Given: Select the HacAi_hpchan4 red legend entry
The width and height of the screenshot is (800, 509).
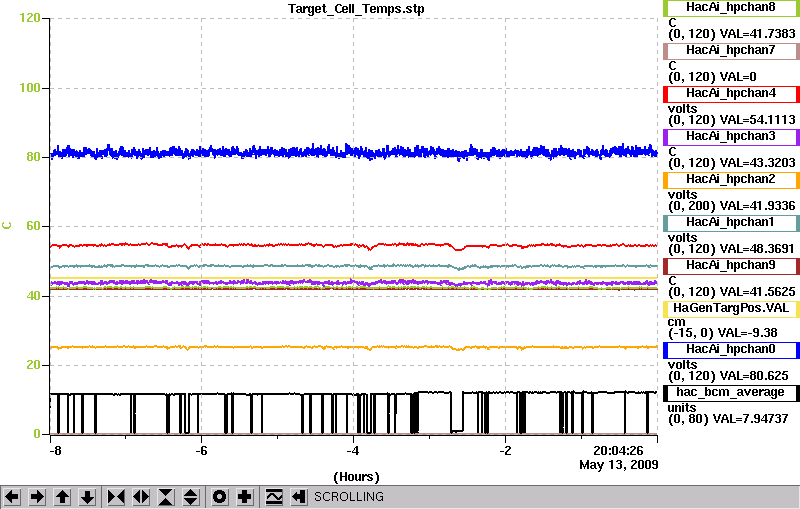Looking at the screenshot, I should click(x=731, y=94).
